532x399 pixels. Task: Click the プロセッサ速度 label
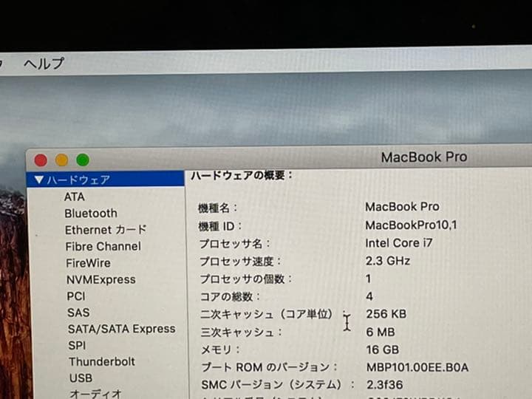pyautogui.click(x=240, y=262)
